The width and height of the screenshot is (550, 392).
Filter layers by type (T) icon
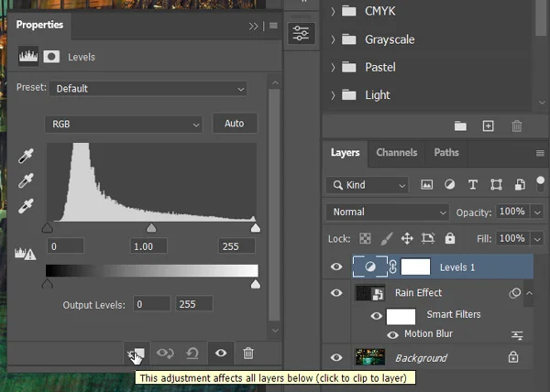[473, 185]
